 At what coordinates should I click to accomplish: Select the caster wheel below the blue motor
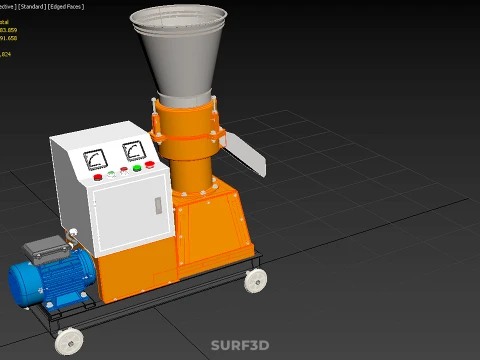pyautogui.click(x=69, y=341)
